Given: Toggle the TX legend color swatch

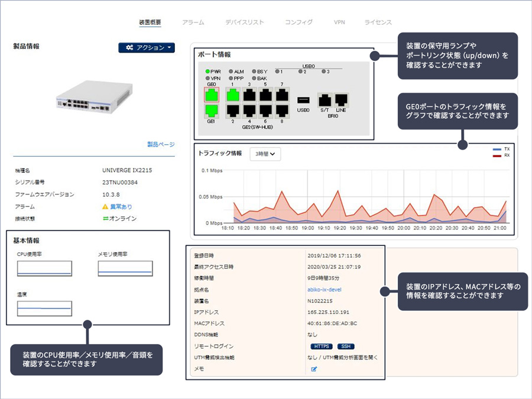Looking at the screenshot, I should coord(497,150).
